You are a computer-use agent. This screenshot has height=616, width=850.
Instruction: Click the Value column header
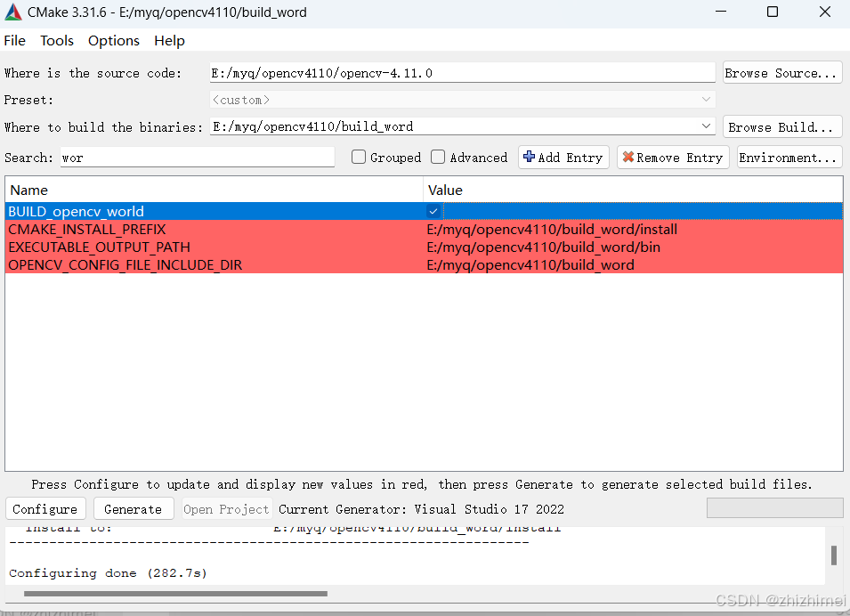click(x=633, y=190)
